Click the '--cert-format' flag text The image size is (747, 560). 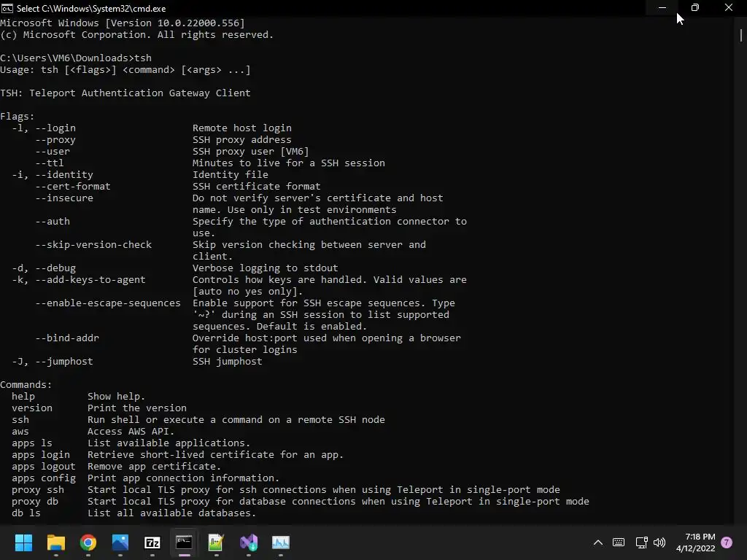click(x=73, y=187)
